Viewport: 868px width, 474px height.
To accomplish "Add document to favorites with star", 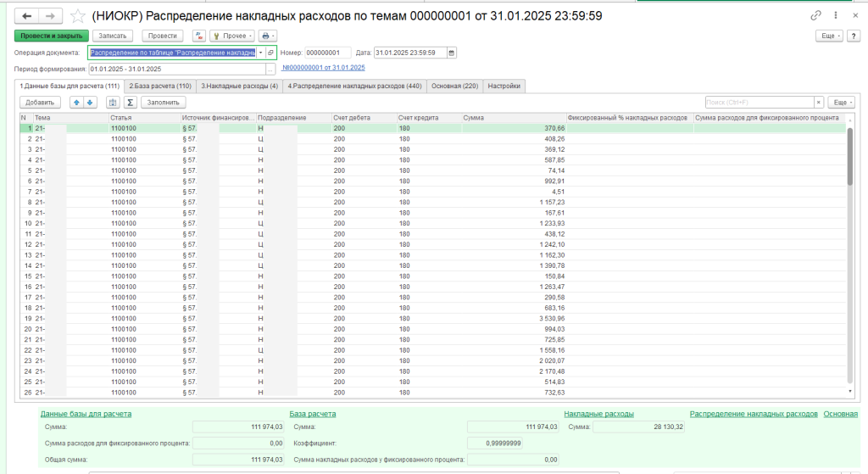I will click(x=77, y=16).
